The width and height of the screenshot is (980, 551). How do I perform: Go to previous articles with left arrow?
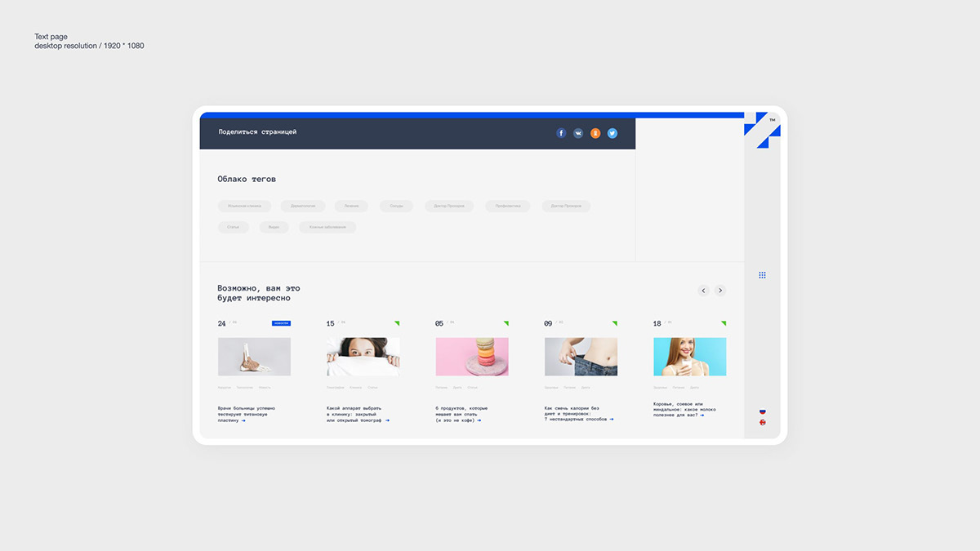pyautogui.click(x=703, y=291)
